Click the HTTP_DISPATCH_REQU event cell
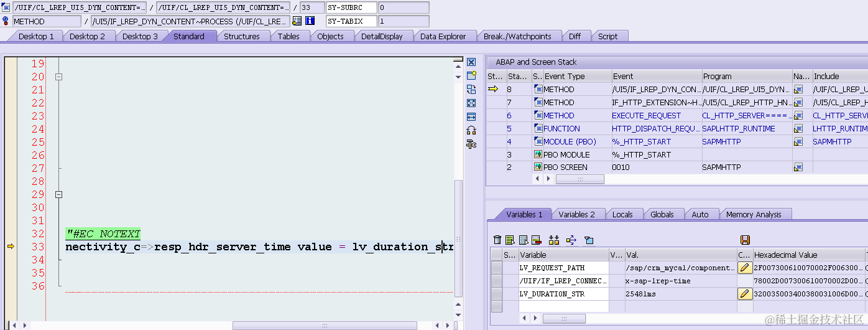Screen dimensions: 868x330 [656, 128]
